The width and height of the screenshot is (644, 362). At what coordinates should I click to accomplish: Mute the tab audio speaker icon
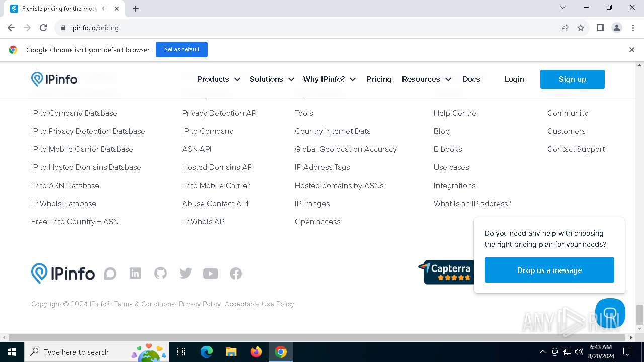[x=104, y=9]
